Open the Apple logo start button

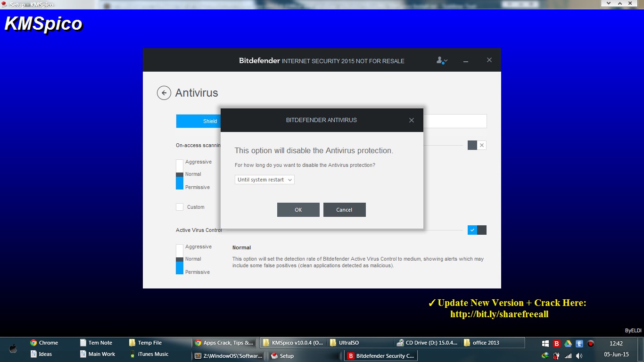(13, 348)
